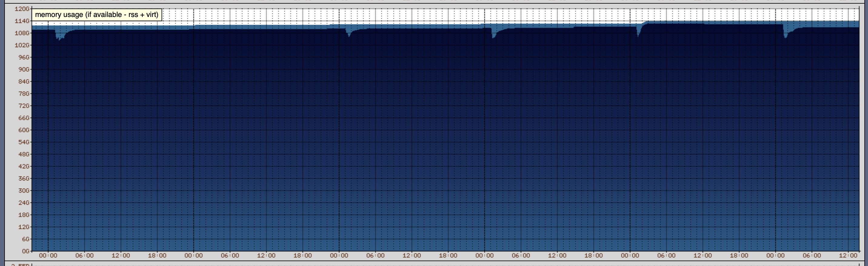Viewport: 868px width, 266px height.
Task: Click the 66G y-axis label
Action: [x=24, y=118]
